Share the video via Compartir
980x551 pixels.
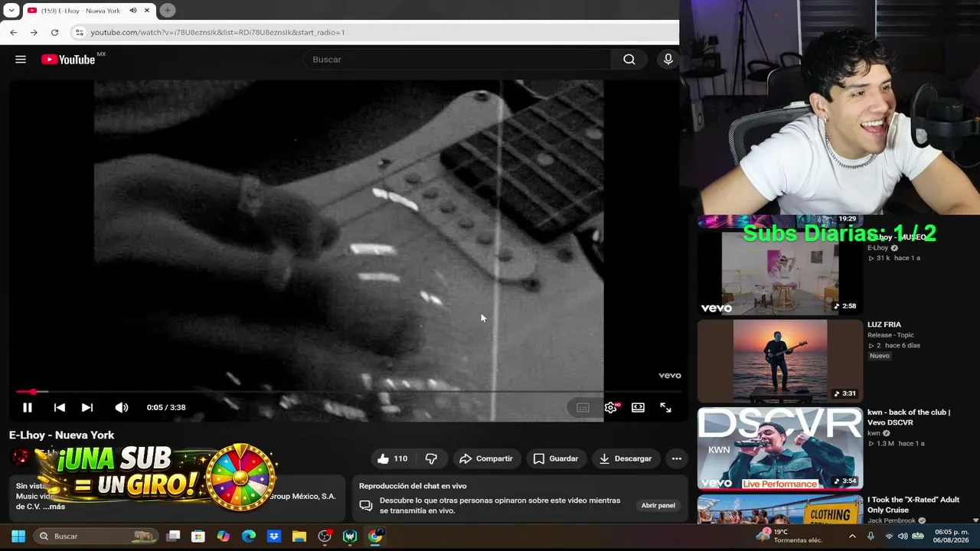coord(486,458)
